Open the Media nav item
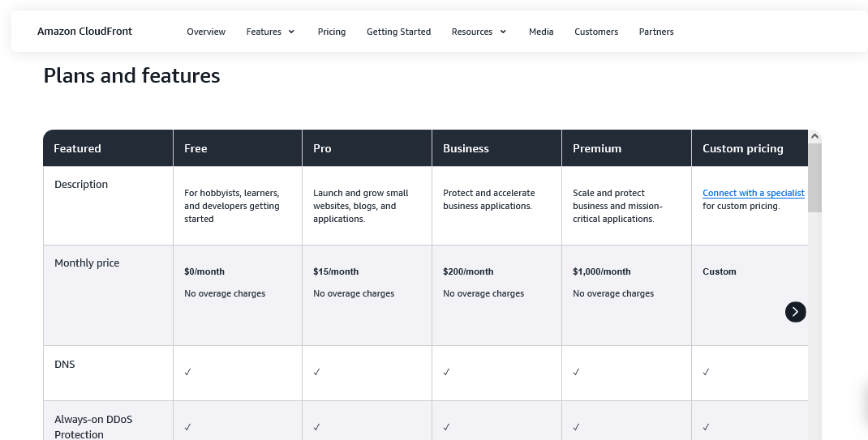The height and width of the screenshot is (440, 868). [541, 32]
